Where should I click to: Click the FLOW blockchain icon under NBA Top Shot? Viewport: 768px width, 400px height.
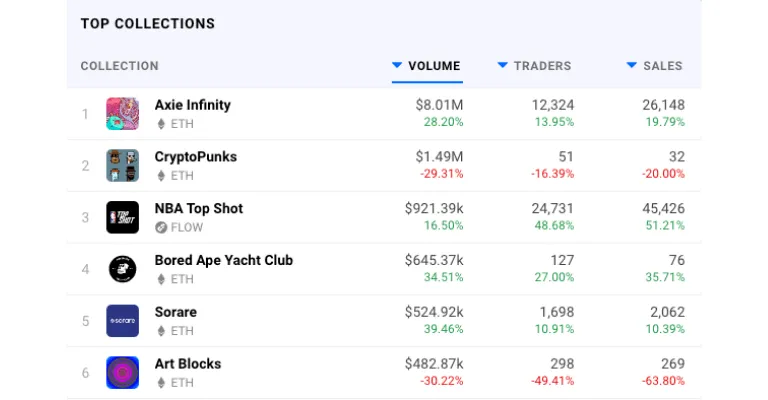point(161,228)
